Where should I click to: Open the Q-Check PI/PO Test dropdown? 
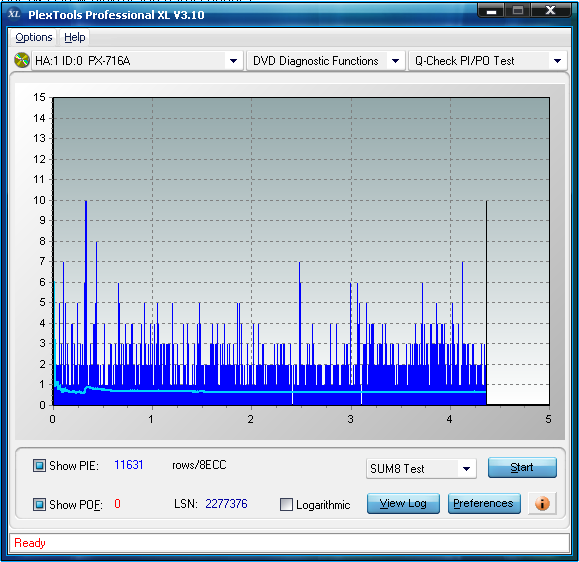[x=558, y=61]
